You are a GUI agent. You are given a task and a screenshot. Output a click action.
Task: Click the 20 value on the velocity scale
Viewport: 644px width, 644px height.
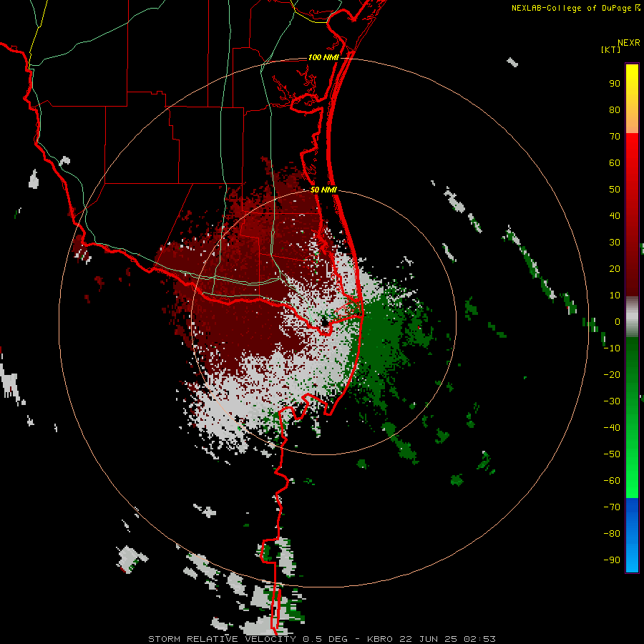click(615, 268)
